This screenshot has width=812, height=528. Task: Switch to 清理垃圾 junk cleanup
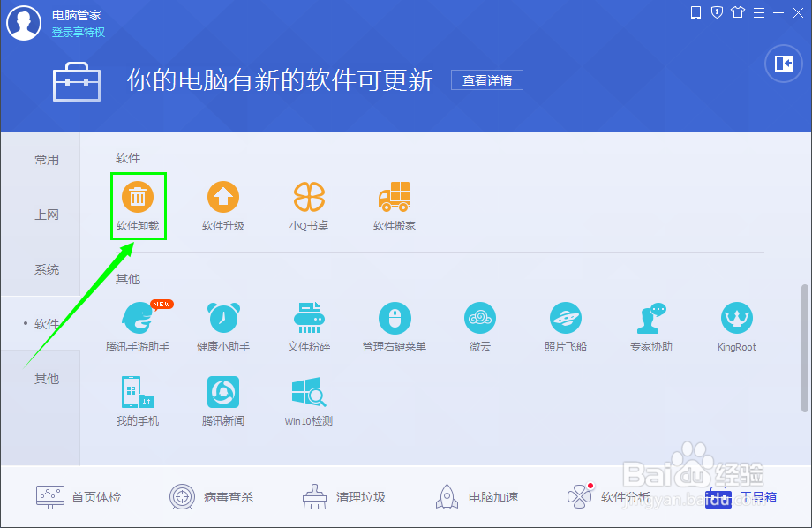[344, 497]
